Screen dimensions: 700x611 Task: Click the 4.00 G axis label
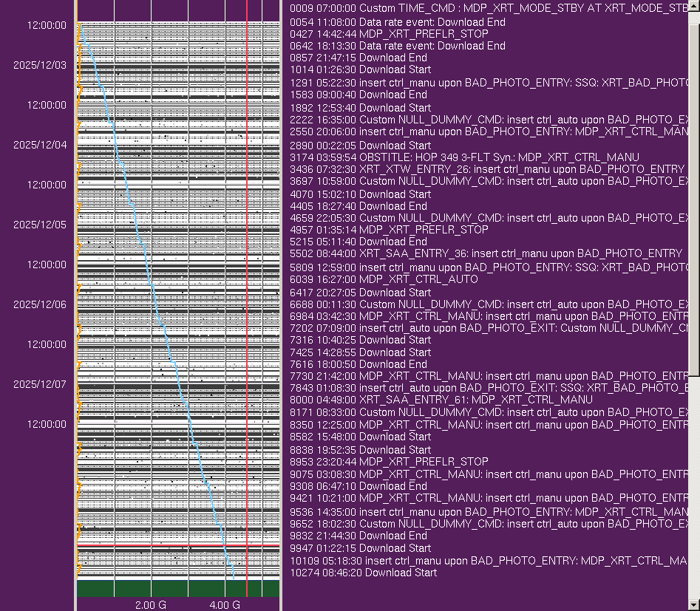(225, 605)
